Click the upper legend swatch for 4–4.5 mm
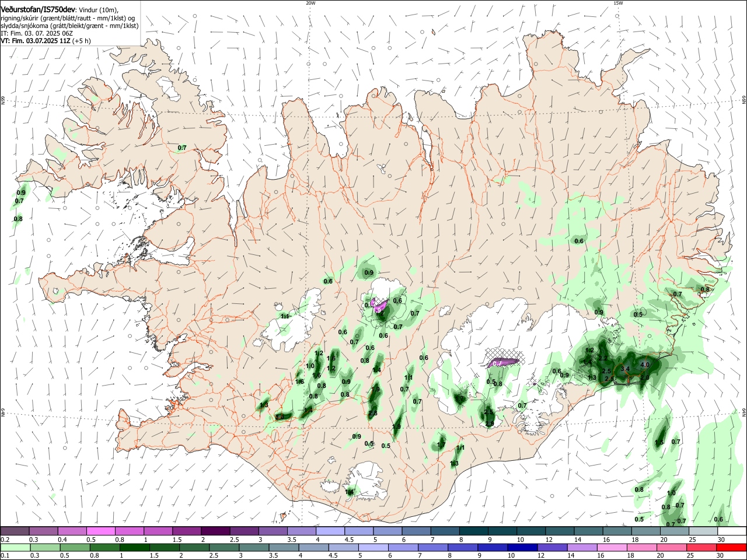Image resolution: width=747 pixels, height=560 pixels. tap(330, 531)
